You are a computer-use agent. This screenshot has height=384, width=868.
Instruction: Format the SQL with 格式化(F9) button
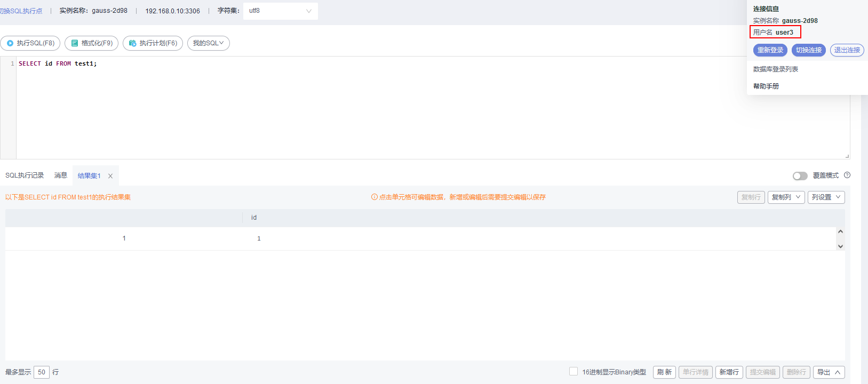91,43
